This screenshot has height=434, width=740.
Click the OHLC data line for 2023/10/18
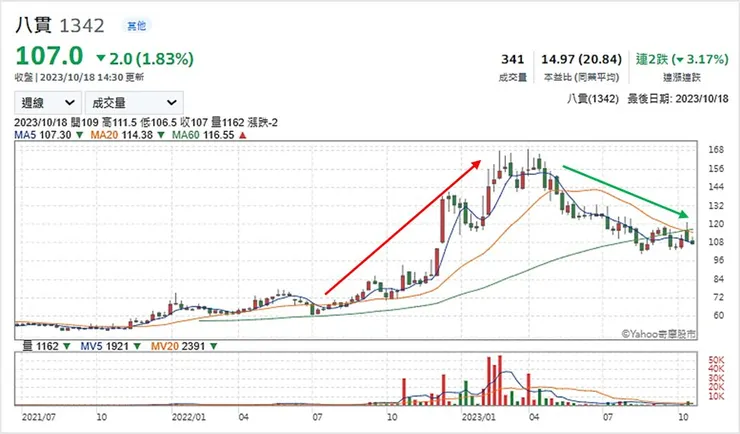146,123
